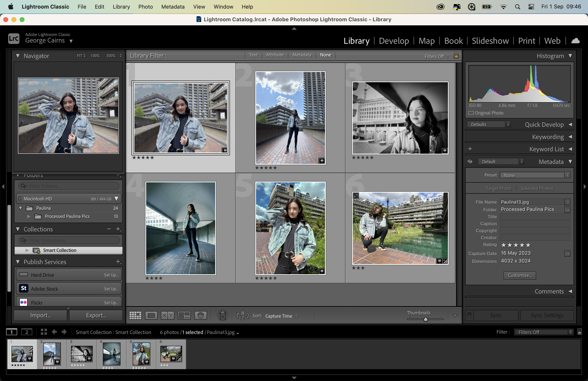Click the Filter Collections search field

coord(69,240)
